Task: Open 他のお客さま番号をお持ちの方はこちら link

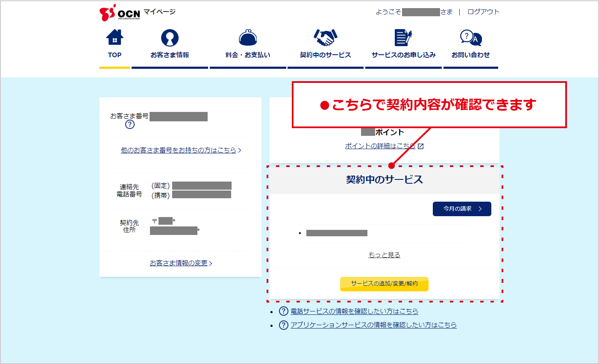Action: [181, 150]
